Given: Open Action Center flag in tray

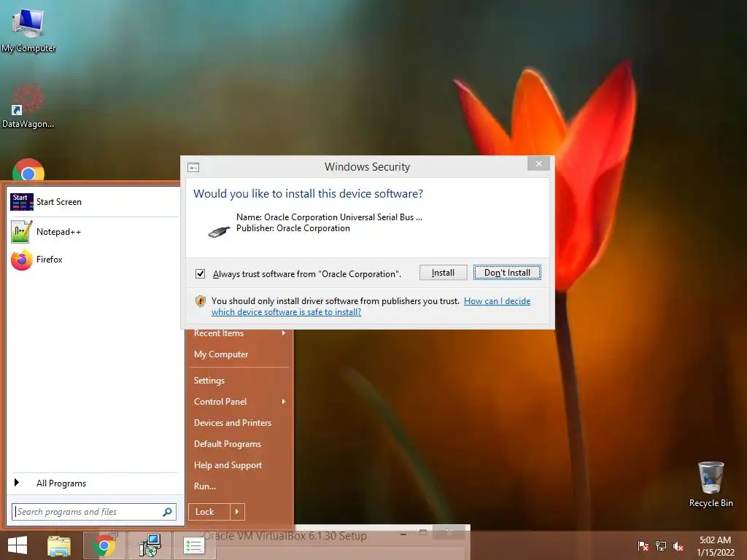Looking at the screenshot, I should click(643, 546).
